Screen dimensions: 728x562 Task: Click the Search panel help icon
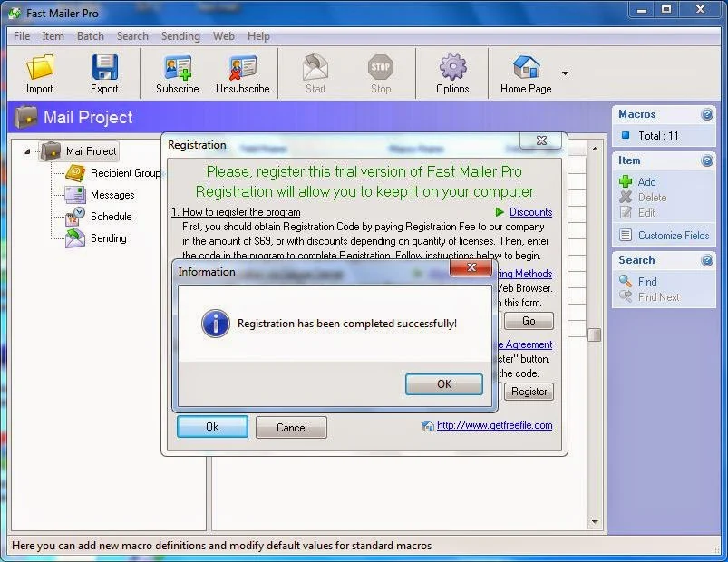tap(706, 260)
